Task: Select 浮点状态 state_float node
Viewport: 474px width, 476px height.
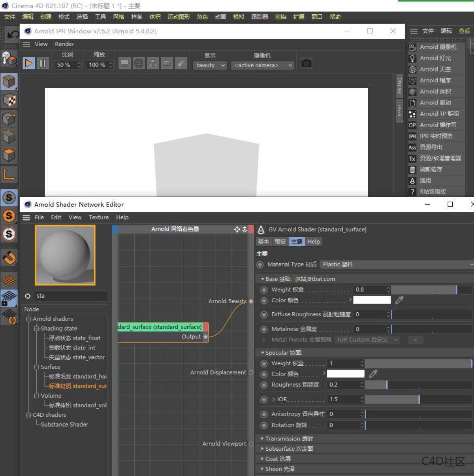Action: 75,338
